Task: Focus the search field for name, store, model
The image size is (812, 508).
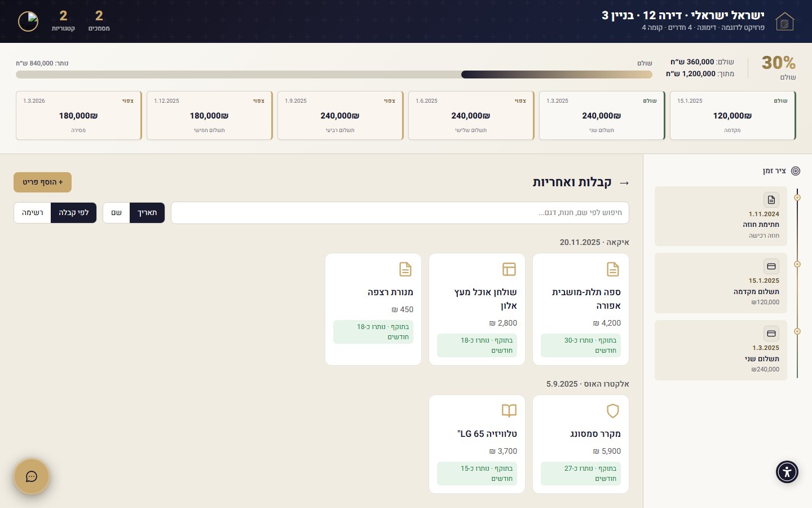Action: coord(400,213)
